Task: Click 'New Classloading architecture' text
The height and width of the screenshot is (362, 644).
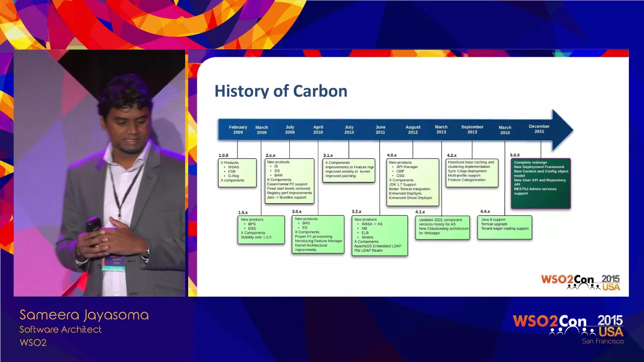Action: [x=444, y=229]
